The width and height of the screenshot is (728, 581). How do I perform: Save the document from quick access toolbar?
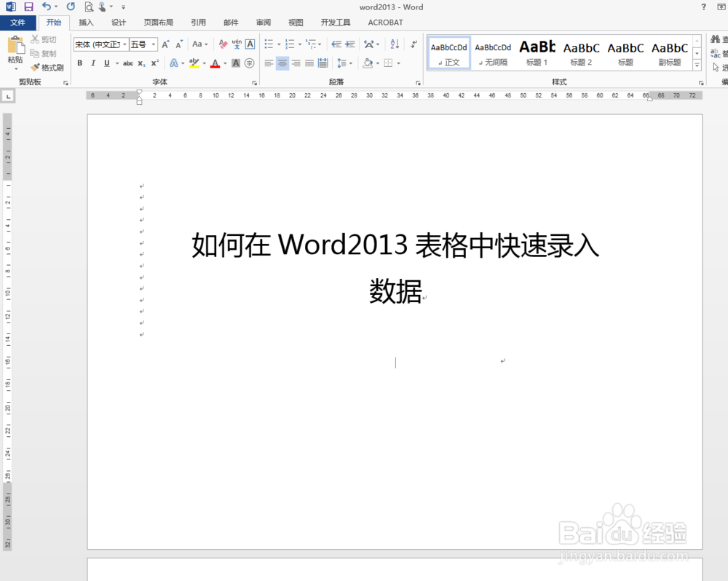(x=29, y=7)
